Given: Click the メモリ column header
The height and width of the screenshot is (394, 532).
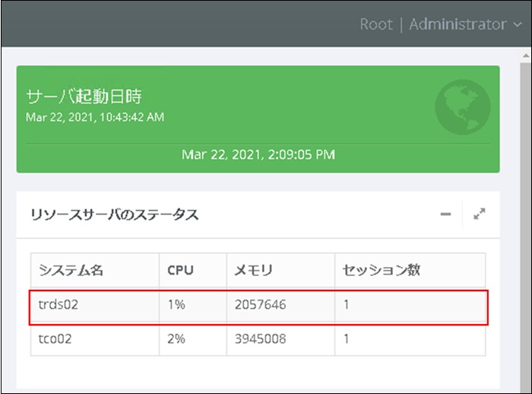Looking at the screenshot, I should [255, 270].
